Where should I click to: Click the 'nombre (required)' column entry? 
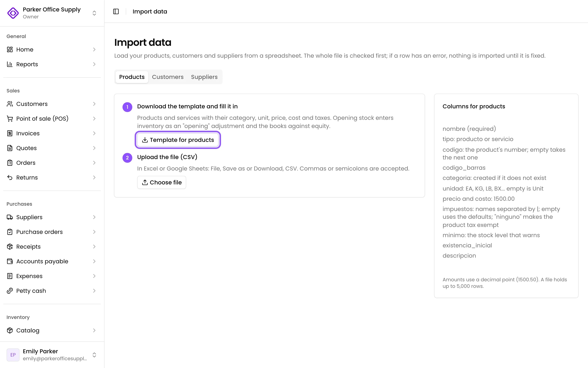(x=469, y=129)
